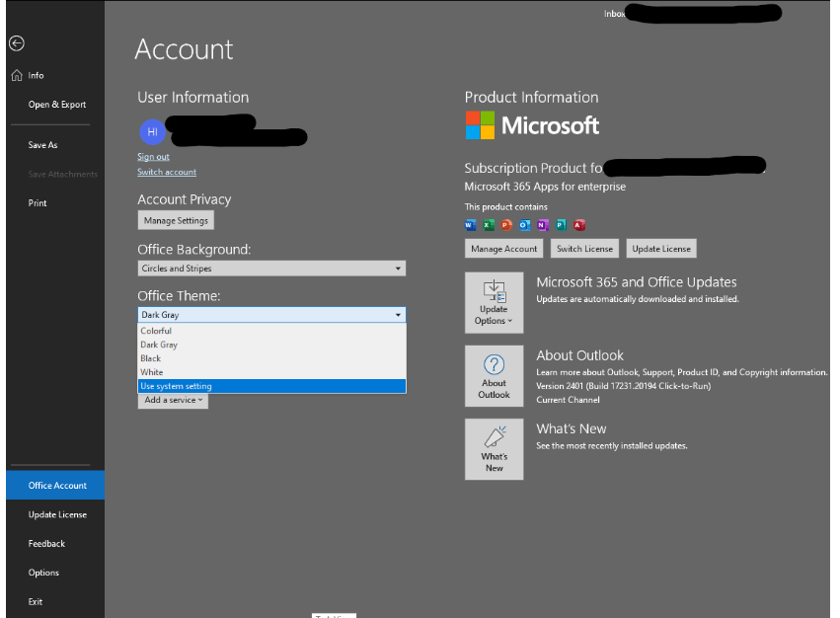Image resolution: width=840 pixels, height=618 pixels.
Task: Click the Info home icon
Action: [x=17, y=75]
